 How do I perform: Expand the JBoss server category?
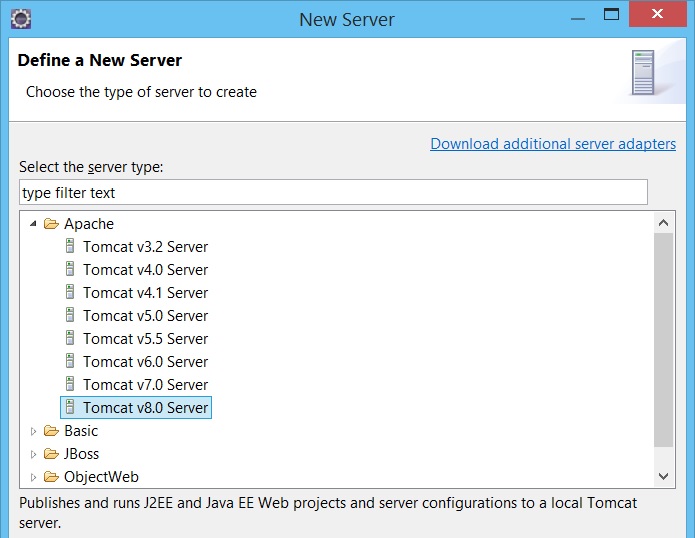[33, 454]
